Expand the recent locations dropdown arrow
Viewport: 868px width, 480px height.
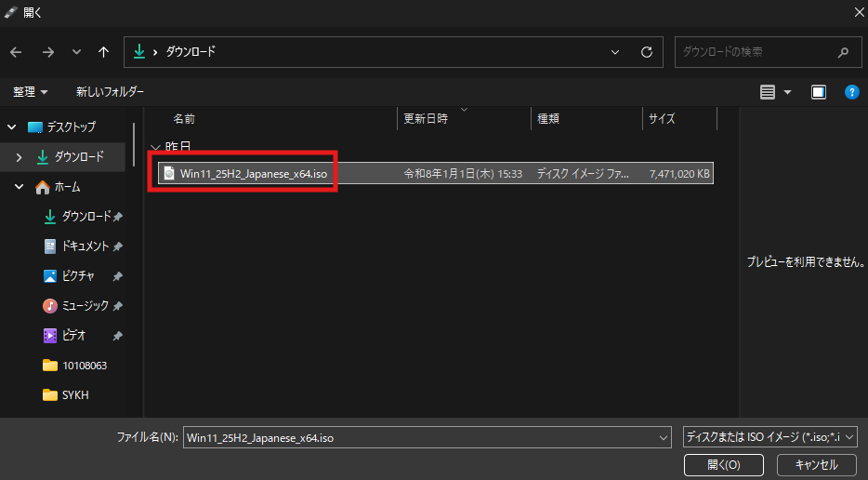pos(76,52)
